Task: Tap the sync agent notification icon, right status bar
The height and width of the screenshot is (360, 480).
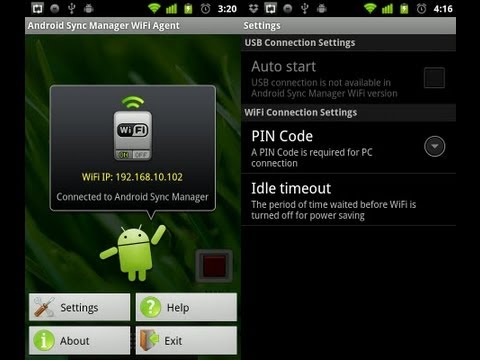Action: click(x=270, y=8)
